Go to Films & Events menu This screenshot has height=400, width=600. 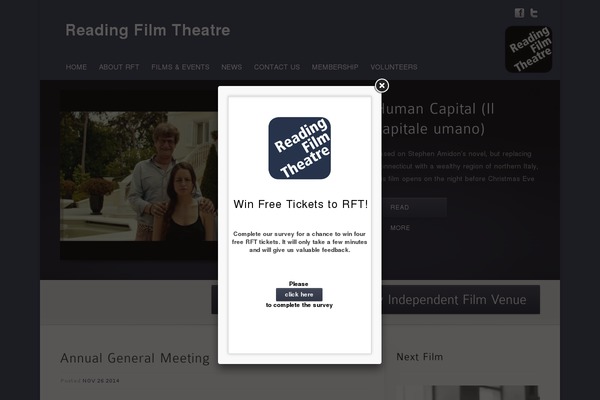tap(180, 67)
